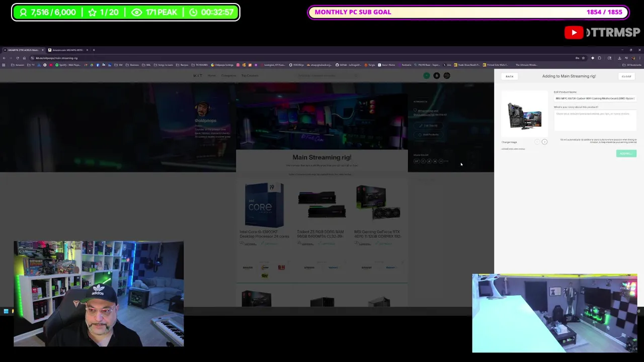Click the KIT logo in the header

coord(198,75)
